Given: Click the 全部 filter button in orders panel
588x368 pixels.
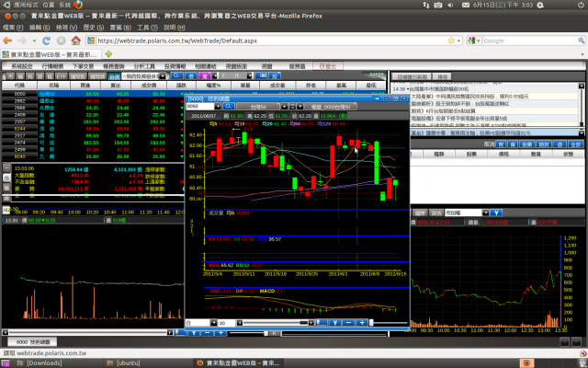Looking at the screenshot, I should tap(575, 144).
